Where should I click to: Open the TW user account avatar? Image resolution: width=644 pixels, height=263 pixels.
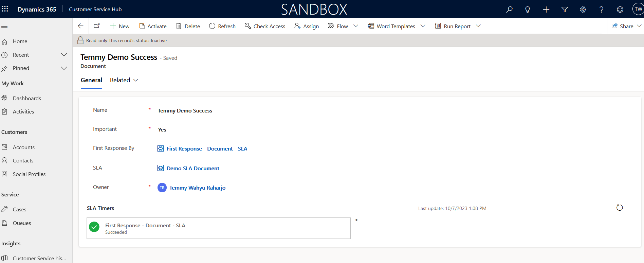(x=638, y=9)
